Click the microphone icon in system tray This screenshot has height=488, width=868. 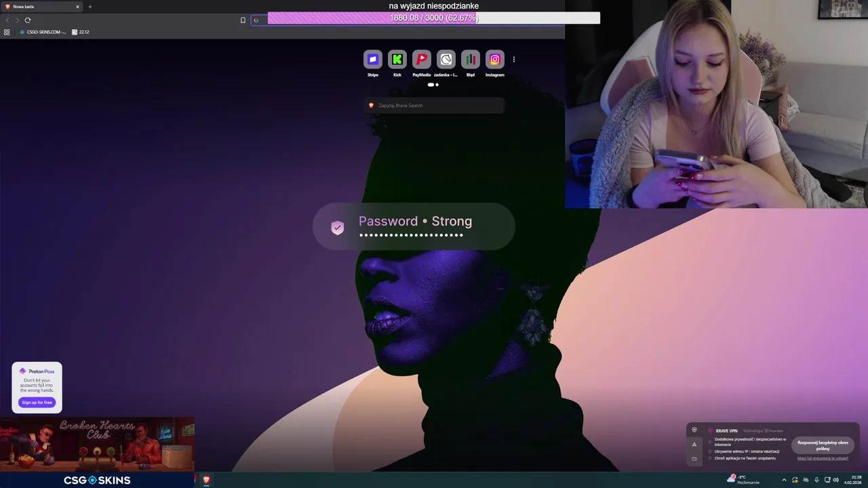[816, 480]
